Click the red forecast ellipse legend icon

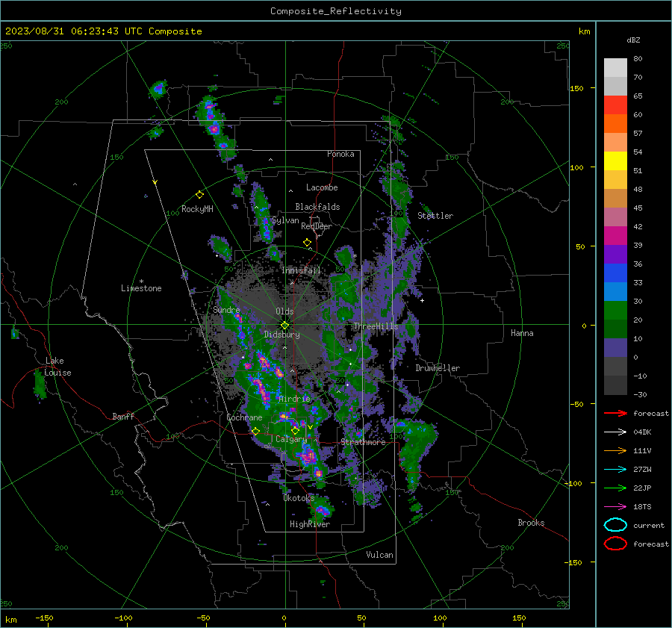pos(615,544)
